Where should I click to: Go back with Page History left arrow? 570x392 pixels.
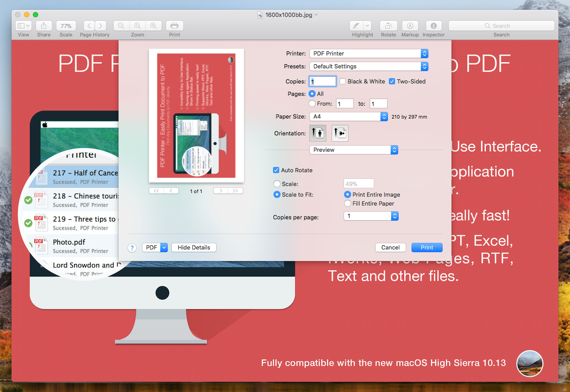point(89,26)
